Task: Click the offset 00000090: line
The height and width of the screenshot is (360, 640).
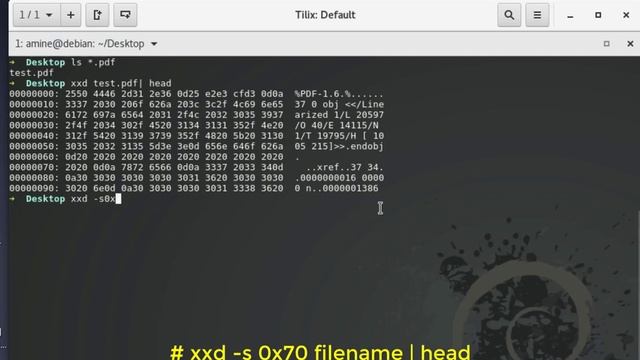Action: click(x=194, y=189)
